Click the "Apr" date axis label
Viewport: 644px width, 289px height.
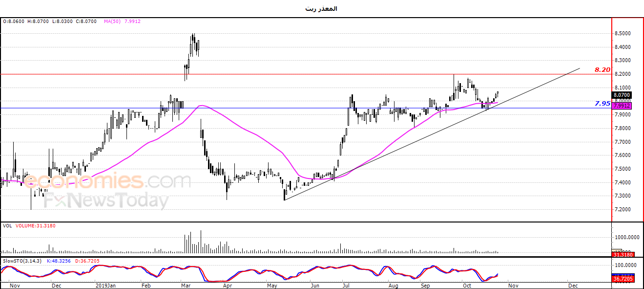tap(227, 285)
